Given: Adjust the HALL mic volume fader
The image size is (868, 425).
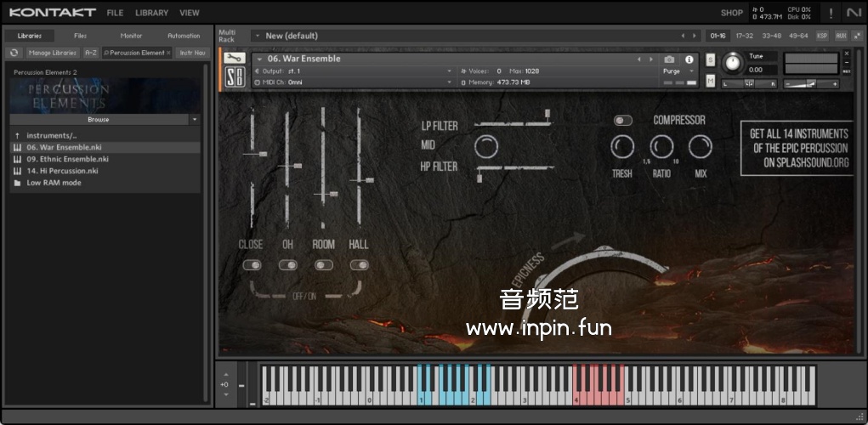Looking at the screenshot, I should point(369,180).
